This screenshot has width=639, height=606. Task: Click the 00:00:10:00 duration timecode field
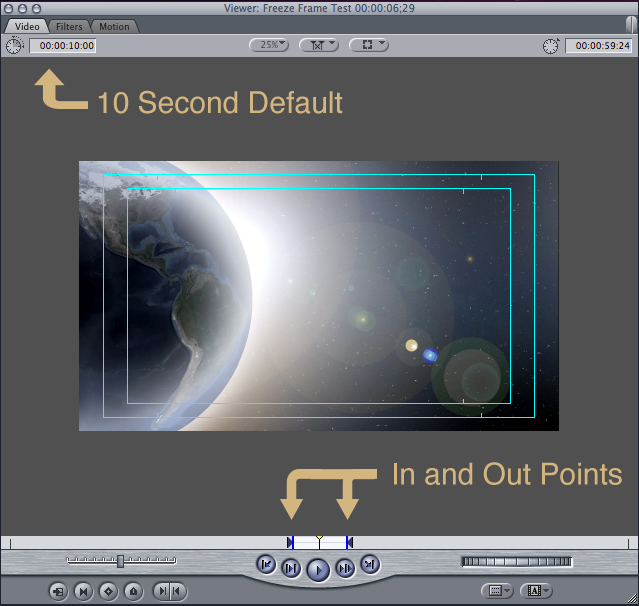pyautogui.click(x=63, y=46)
